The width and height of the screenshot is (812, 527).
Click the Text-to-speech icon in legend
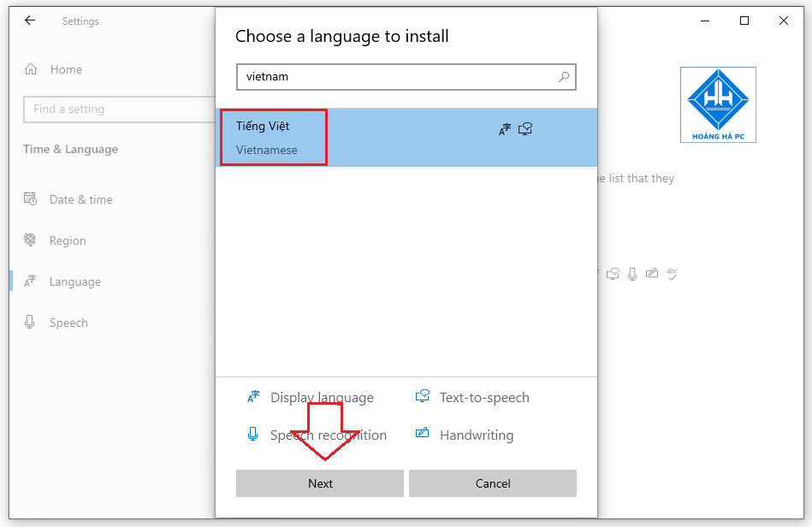pyautogui.click(x=422, y=396)
